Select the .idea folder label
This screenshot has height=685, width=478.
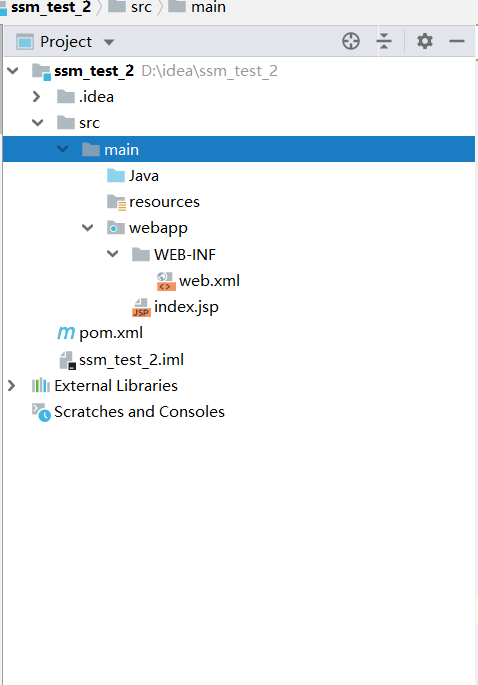click(96, 97)
